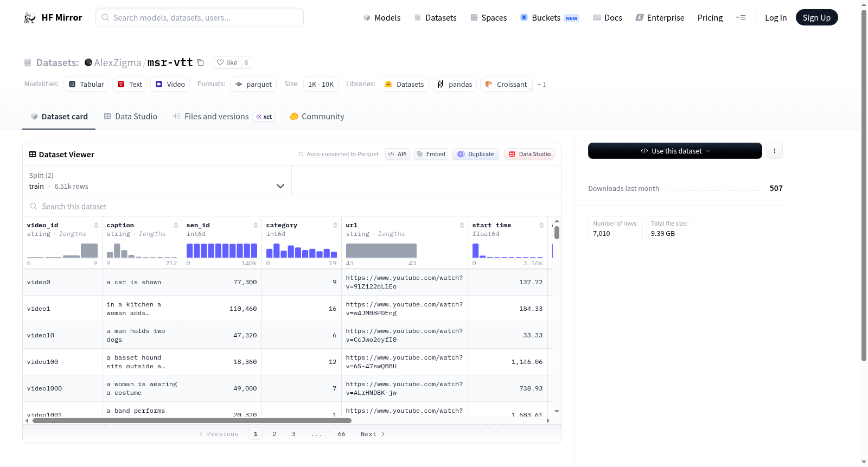Click the heart like button
This screenshot has width=868, height=467.
[x=227, y=62]
